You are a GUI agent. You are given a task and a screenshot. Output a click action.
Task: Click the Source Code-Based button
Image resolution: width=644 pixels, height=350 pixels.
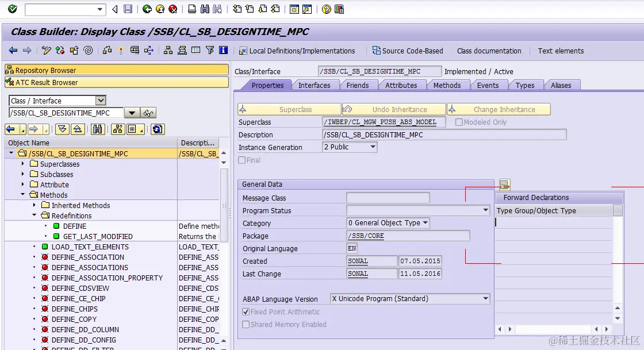(408, 51)
